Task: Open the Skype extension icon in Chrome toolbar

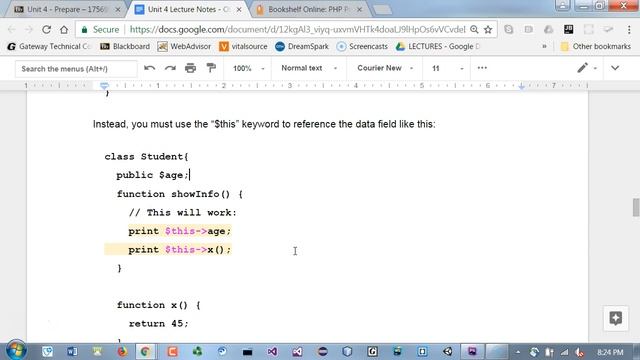Action: point(509,29)
